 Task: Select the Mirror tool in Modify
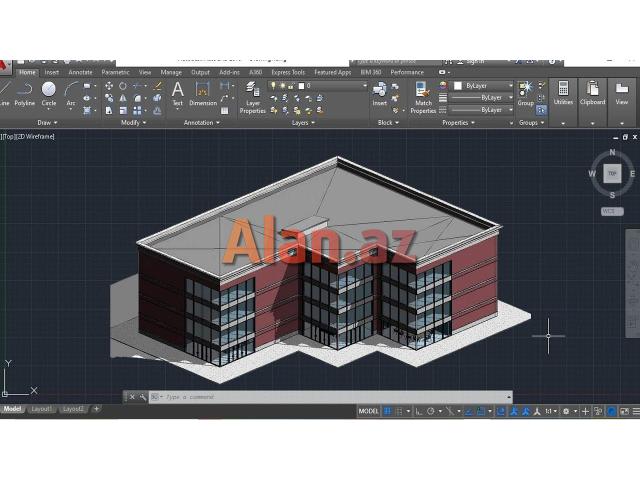(123, 98)
